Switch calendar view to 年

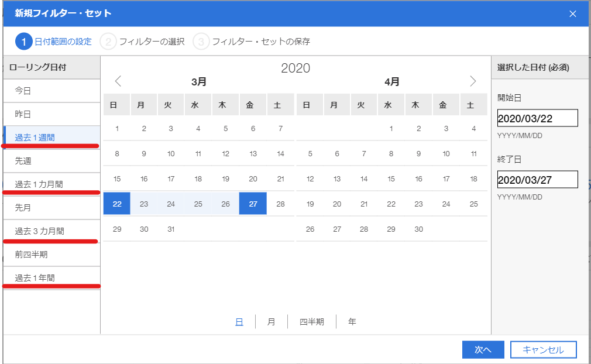coord(352,322)
